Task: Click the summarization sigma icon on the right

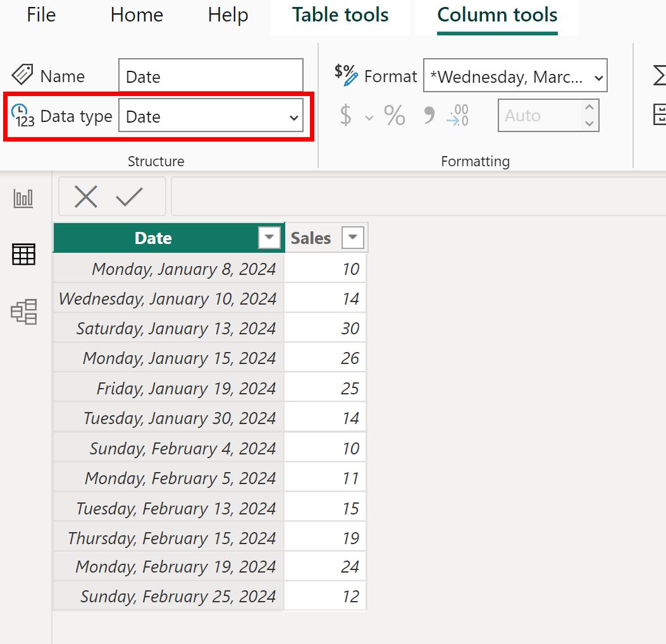Action: (660, 75)
